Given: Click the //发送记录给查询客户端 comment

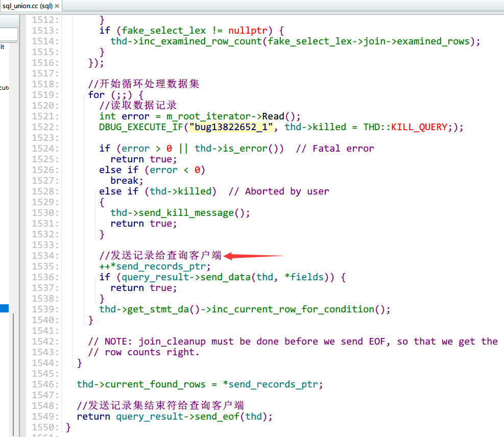Looking at the screenshot, I should pos(160,256).
